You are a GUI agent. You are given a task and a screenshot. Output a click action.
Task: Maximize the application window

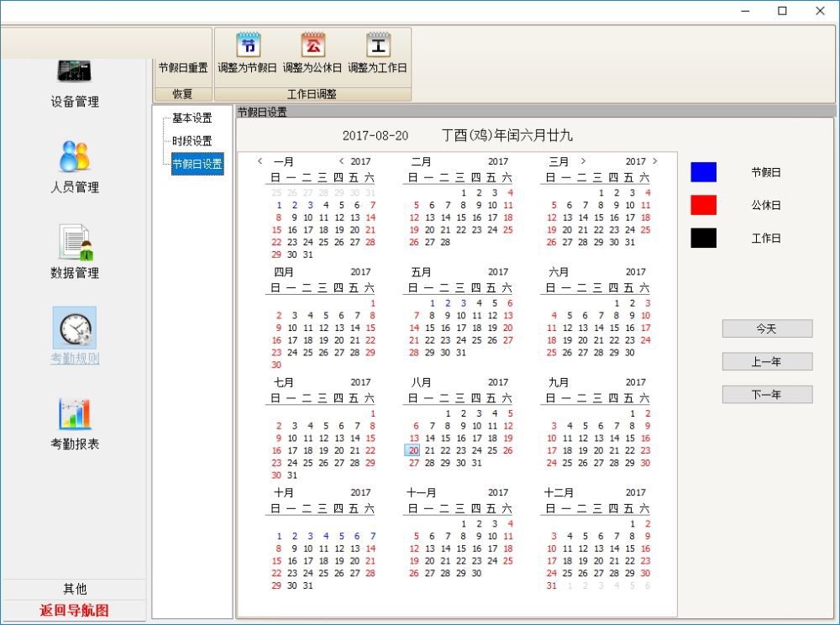tap(782, 11)
